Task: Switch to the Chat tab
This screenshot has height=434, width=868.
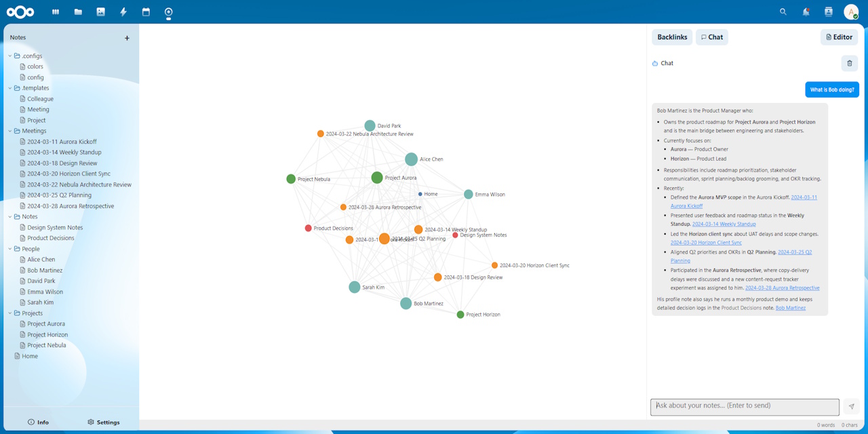Action: 712,37
